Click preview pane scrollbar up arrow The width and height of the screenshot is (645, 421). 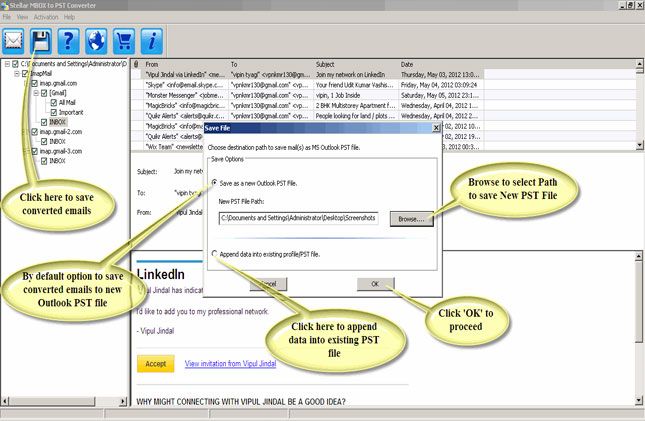[x=638, y=256]
